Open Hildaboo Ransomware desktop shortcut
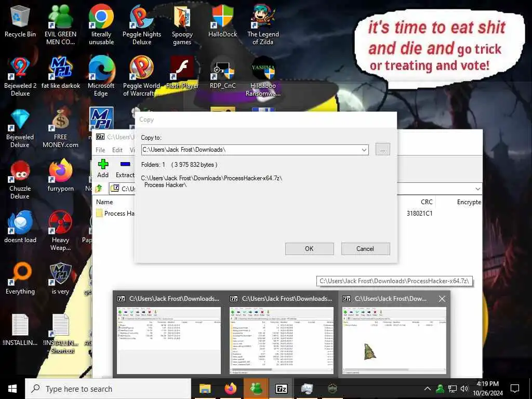Screen dimensions: 532x399 click(x=263, y=77)
